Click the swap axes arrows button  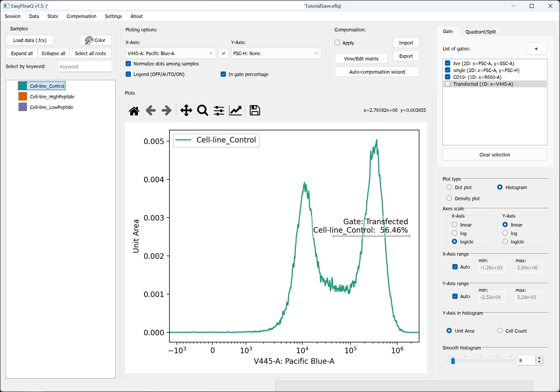pos(224,53)
